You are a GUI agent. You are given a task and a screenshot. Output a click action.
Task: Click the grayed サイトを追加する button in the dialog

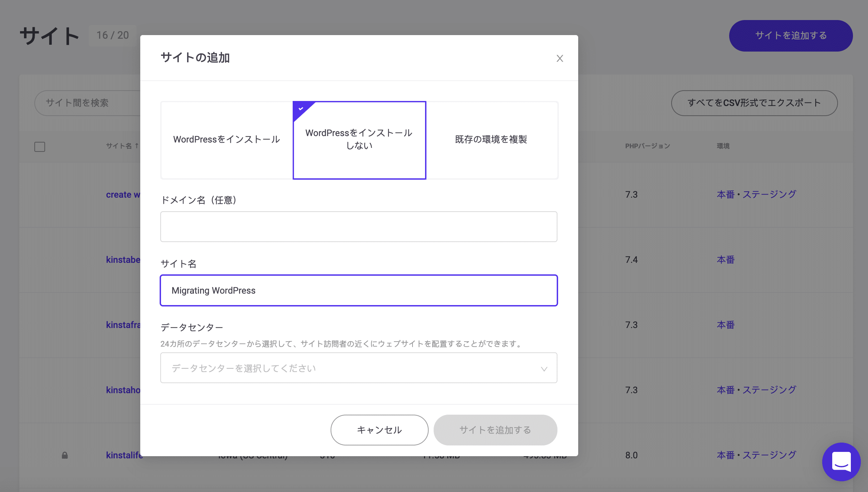495,430
